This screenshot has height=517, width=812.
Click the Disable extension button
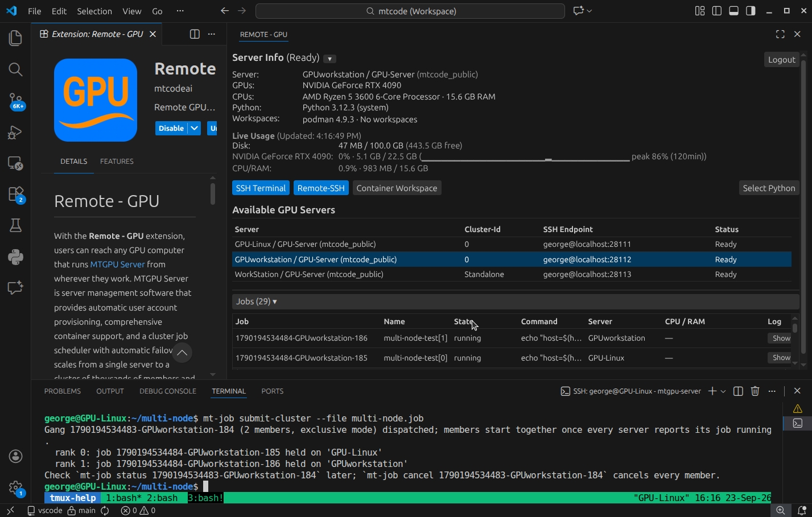(x=171, y=128)
